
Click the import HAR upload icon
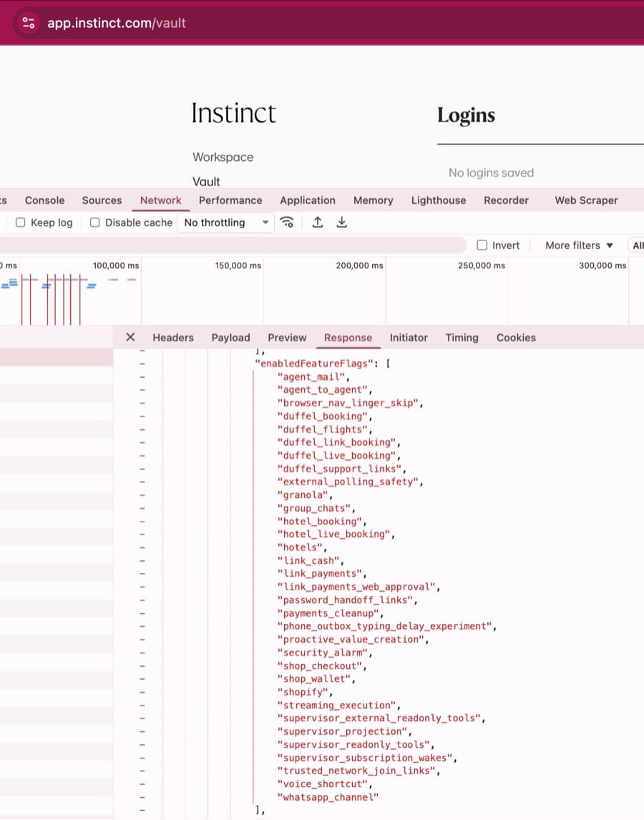pos(318,223)
